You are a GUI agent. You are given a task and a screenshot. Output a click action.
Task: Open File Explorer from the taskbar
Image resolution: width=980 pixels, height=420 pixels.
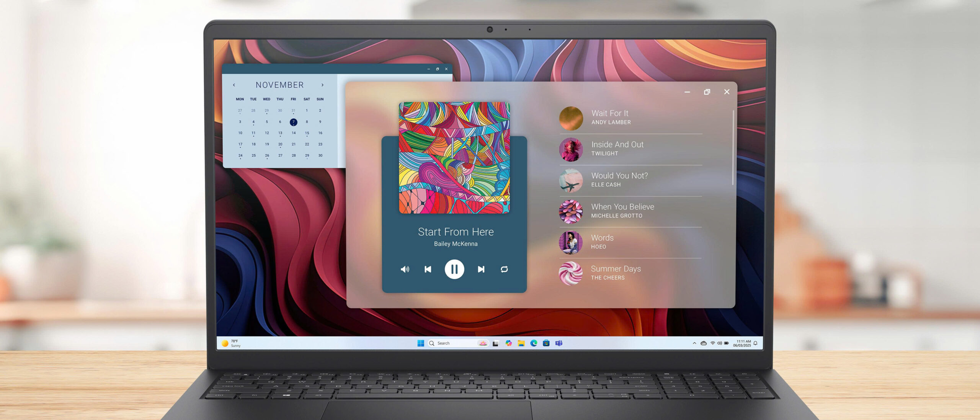pos(521,343)
